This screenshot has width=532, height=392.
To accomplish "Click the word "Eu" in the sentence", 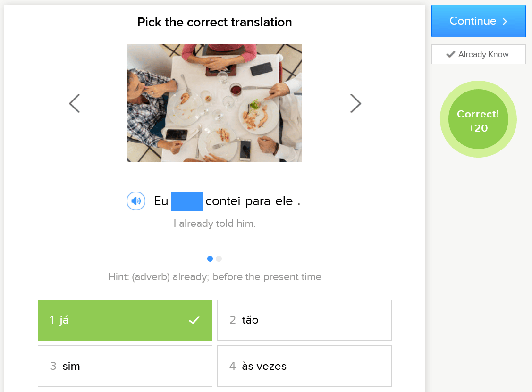I will [x=161, y=201].
